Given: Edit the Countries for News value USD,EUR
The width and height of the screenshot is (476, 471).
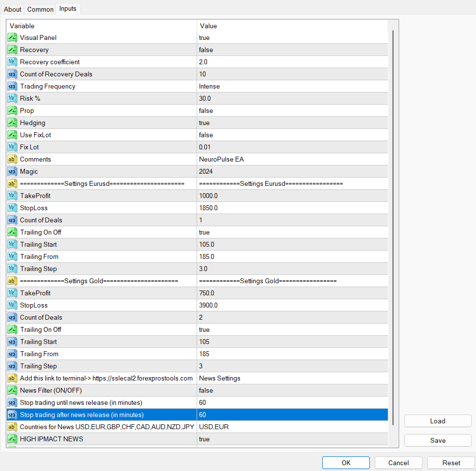Looking at the screenshot, I should (x=293, y=427).
